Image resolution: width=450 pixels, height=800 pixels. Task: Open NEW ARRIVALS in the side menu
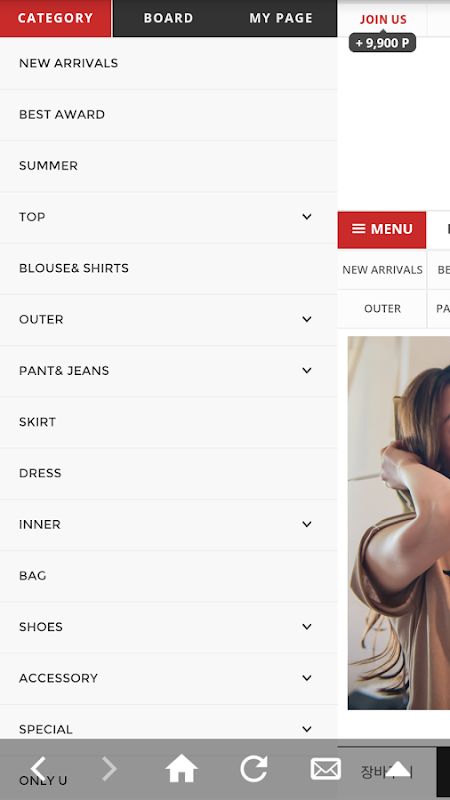[168, 63]
